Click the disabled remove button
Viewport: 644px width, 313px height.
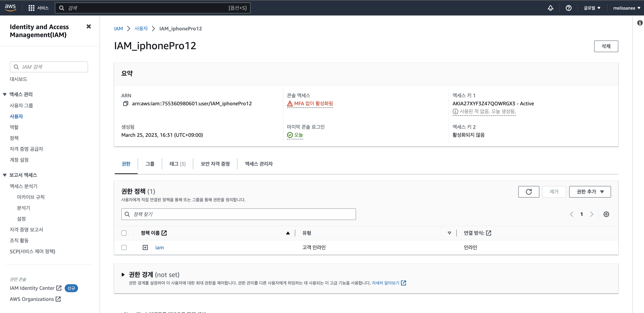coord(554,192)
